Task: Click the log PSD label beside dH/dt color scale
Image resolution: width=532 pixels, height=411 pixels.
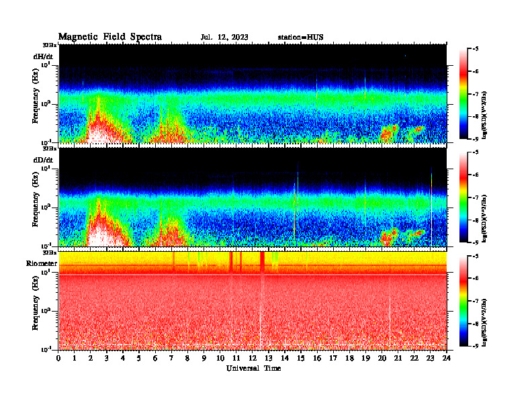Action: (x=484, y=115)
